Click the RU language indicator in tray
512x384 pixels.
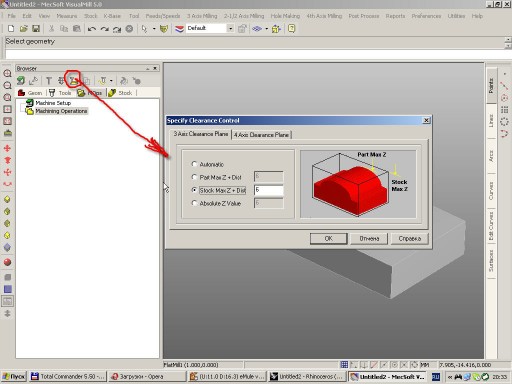tap(436, 377)
